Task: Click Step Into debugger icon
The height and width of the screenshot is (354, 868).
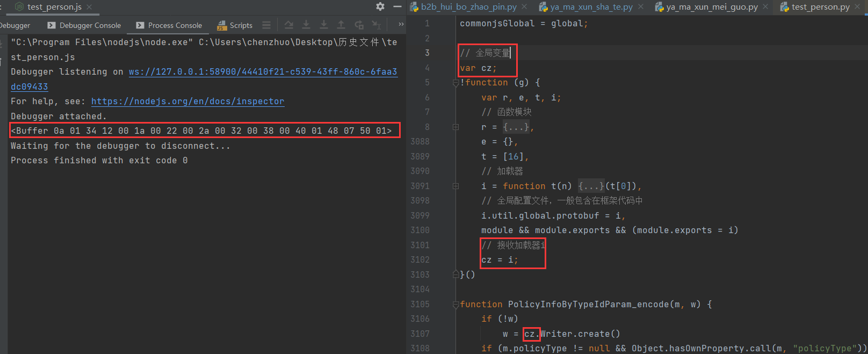Action: click(306, 25)
